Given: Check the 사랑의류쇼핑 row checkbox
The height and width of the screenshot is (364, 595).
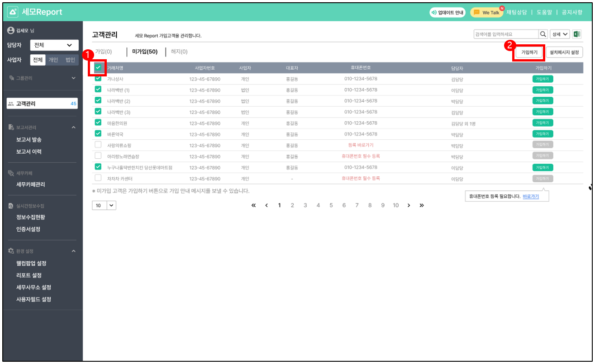Looking at the screenshot, I should [x=98, y=145].
